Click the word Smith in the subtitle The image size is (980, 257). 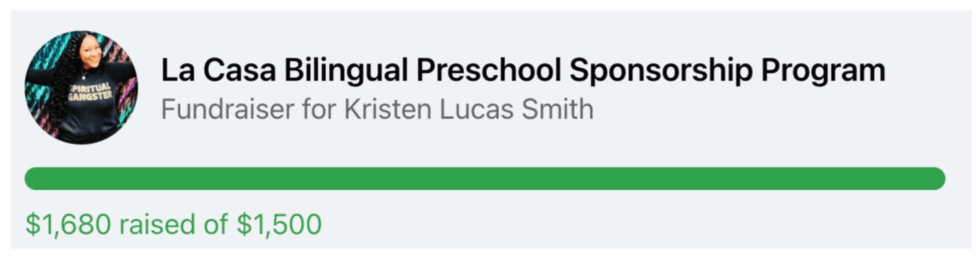click(557, 109)
